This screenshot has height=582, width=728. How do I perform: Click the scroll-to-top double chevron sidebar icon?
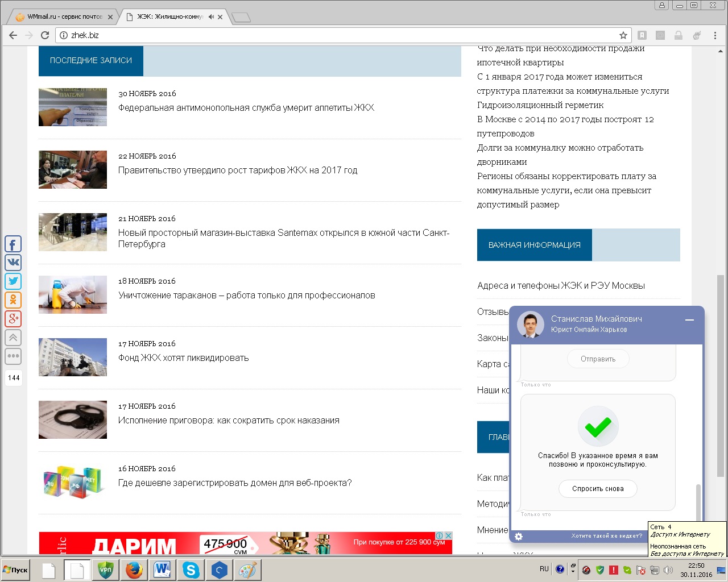[13, 338]
